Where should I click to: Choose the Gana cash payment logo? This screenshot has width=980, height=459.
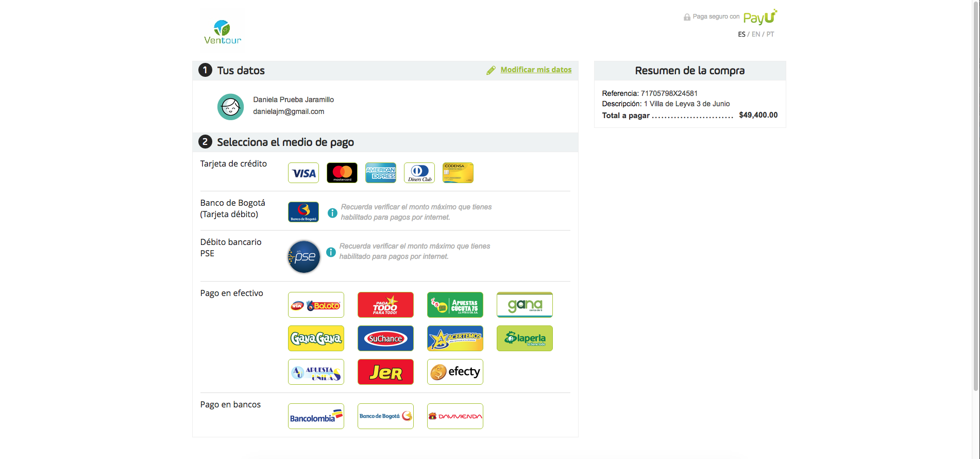pyautogui.click(x=525, y=305)
